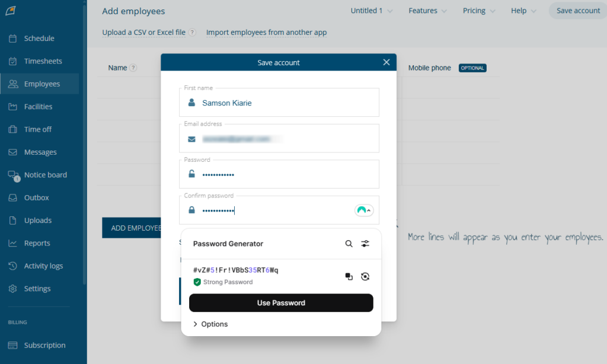Regenerate the suggested password
The image size is (607, 364).
365,276
